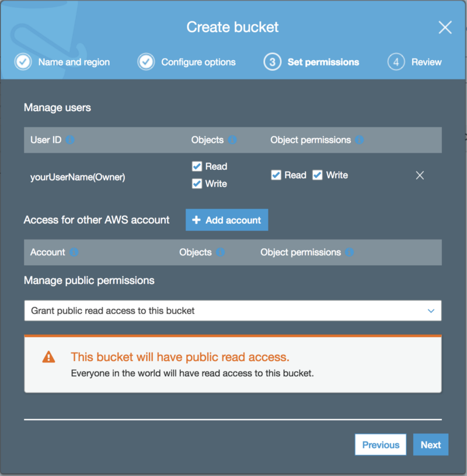Click the dropdown chevron arrow
467x476 pixels.
431,311
